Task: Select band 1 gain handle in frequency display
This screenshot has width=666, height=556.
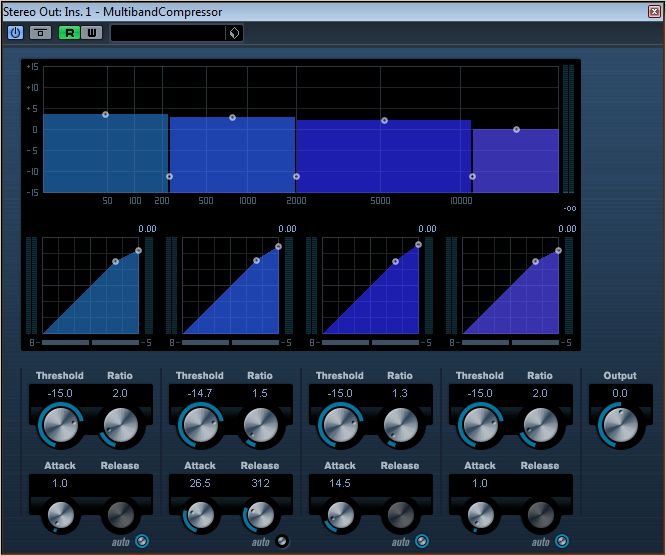Action: click(x=105, y=115)
